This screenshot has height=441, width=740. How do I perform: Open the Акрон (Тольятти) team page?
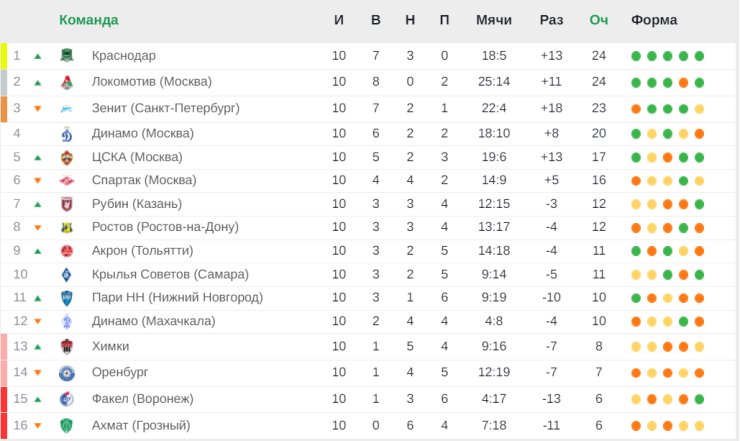[143, 251]
